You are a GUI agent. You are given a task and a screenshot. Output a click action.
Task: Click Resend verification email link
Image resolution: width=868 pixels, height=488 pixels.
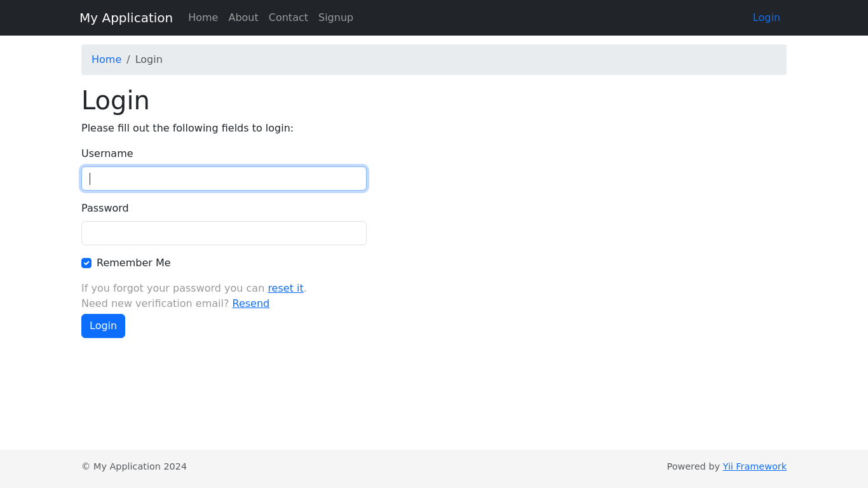point(250,304)
